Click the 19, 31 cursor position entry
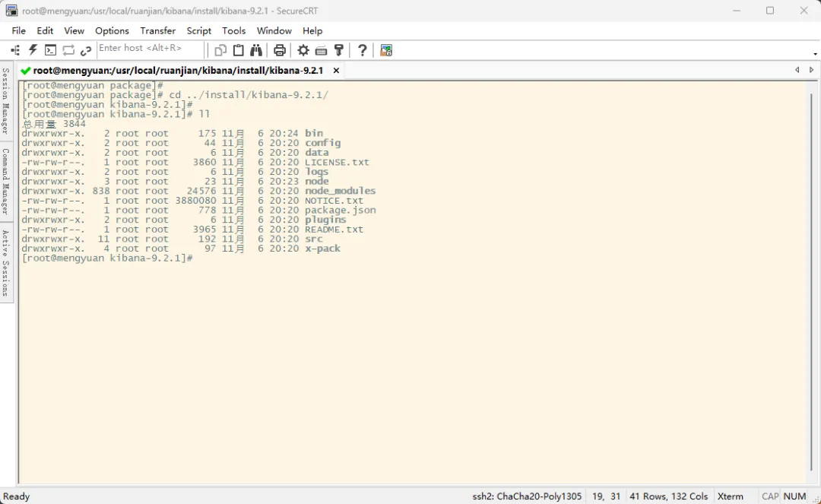Image resolution: width=821 pixels, height=504 pixels. click(x=607, y=496)
